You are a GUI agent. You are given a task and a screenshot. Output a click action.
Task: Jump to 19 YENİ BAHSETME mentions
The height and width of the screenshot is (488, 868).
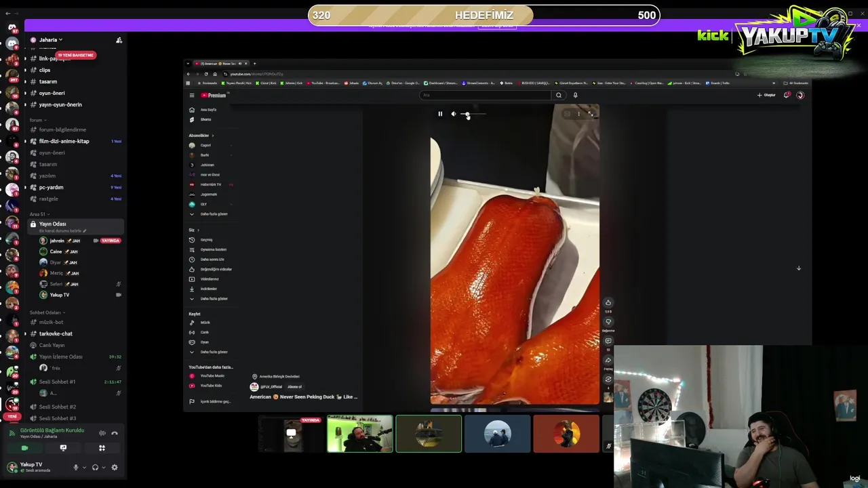tap(75, 55)
